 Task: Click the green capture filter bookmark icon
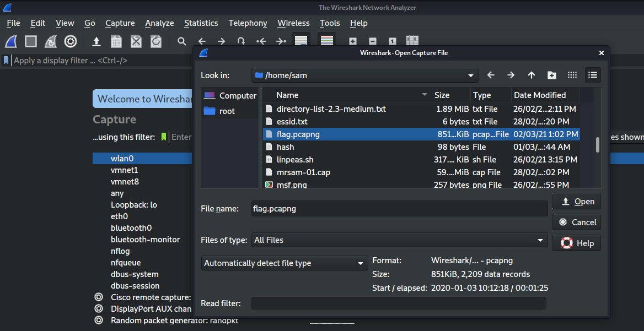point(164,137)
